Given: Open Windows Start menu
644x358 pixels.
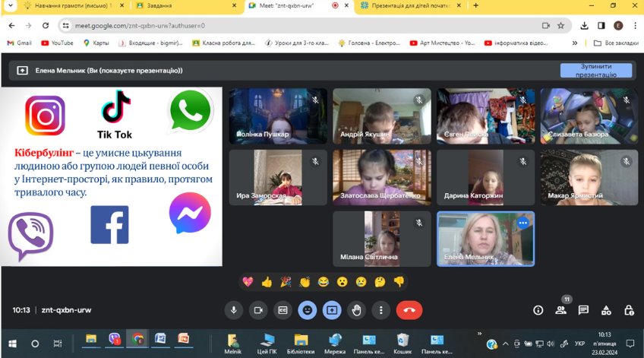Looking at the screenshot, I should point(12,344).
